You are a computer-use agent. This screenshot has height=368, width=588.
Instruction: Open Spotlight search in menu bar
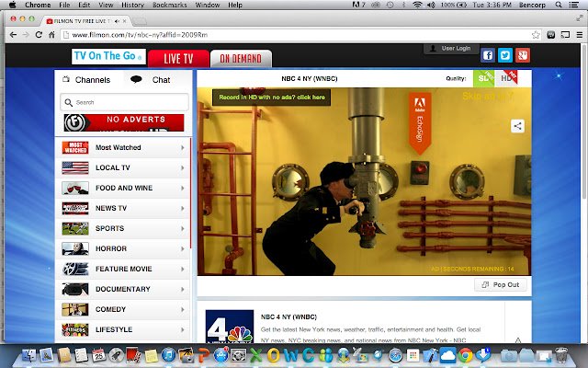[559, 5]
